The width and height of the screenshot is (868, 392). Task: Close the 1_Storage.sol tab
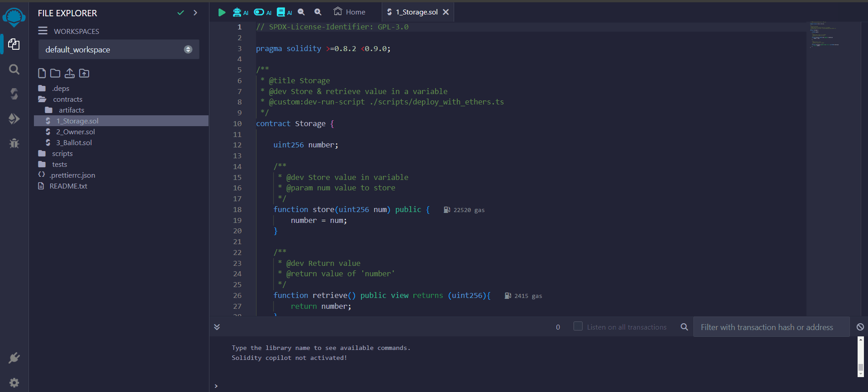point(446,12)
